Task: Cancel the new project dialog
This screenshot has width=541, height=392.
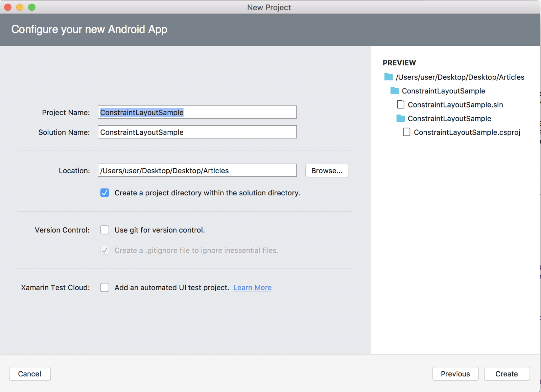Action: 30,374
